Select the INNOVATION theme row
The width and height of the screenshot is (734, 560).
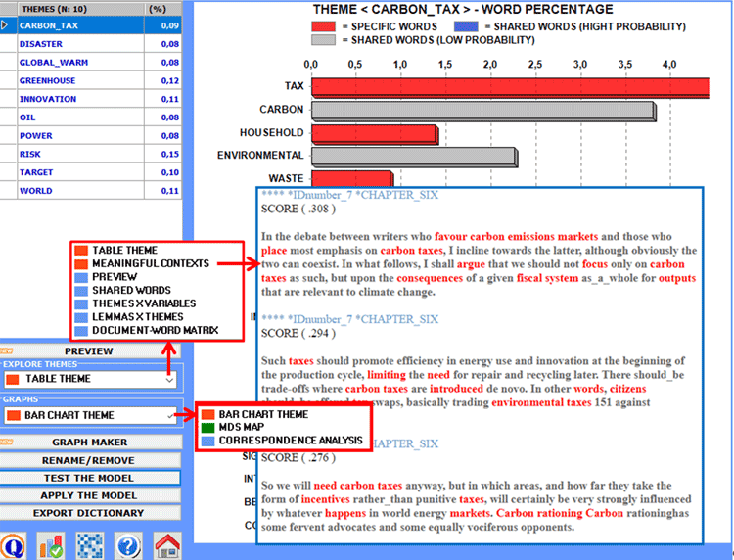[x=91, y=99]
